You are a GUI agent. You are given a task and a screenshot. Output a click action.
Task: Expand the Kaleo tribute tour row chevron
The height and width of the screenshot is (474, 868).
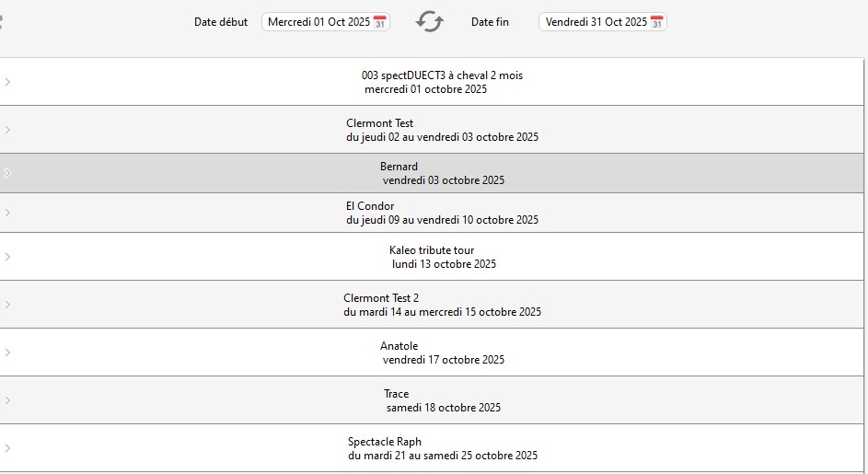click(x=7, y=257)
